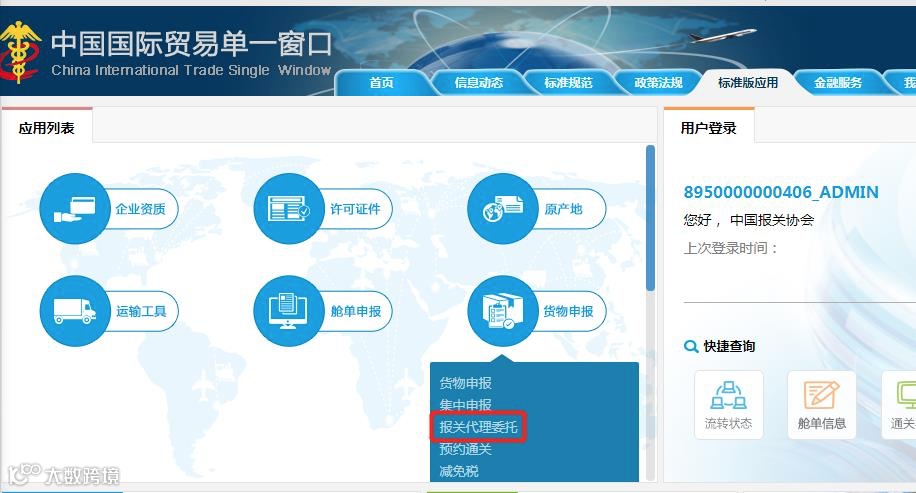Click the 流转状态 quick query icon
This screenshot has width=916, height=493.
tap(728, 405)
